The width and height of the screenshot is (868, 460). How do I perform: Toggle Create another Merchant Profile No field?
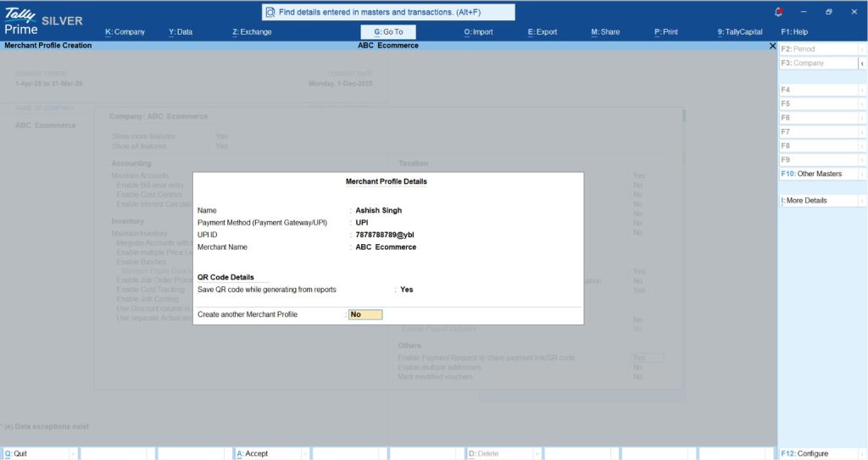coord(365,314)
